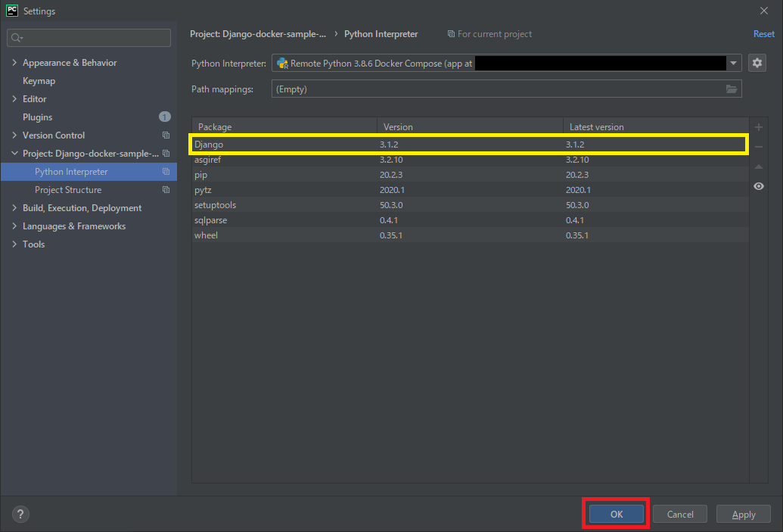
Task: Click the Apply button
Action: tap(744, 514)
